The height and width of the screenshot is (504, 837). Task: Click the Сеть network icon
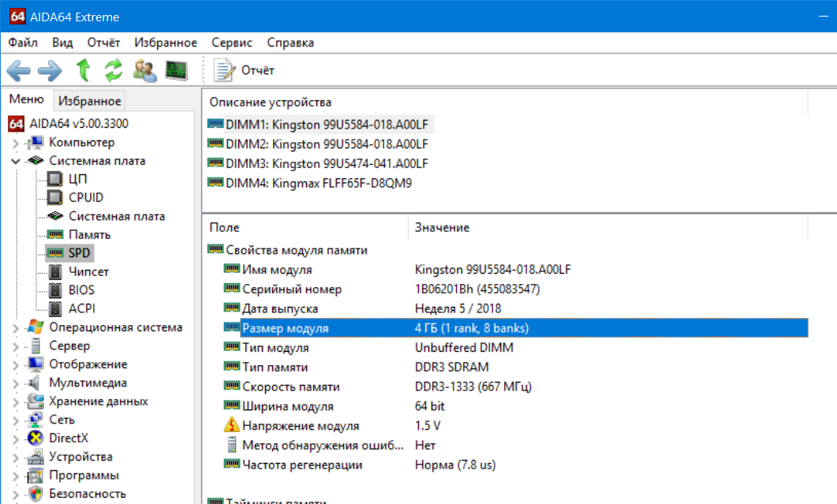click(35, 420)
